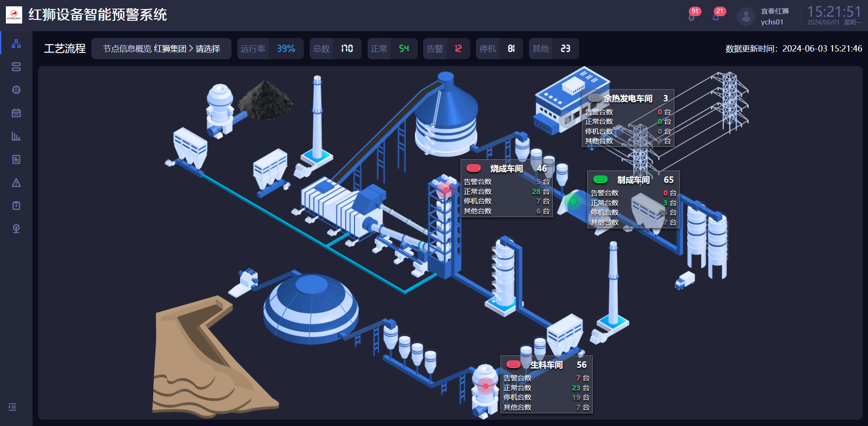This screenshot has width=868, height=426.
Task: Open the bar chart statistics sidebar icon
Action: point(16,136)
